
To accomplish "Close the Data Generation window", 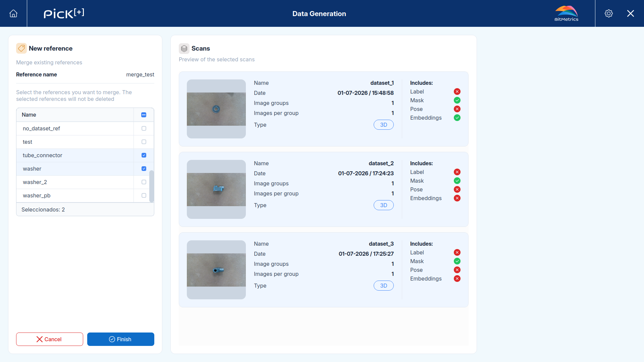I will pyautogui.click(x=631, y=13).
